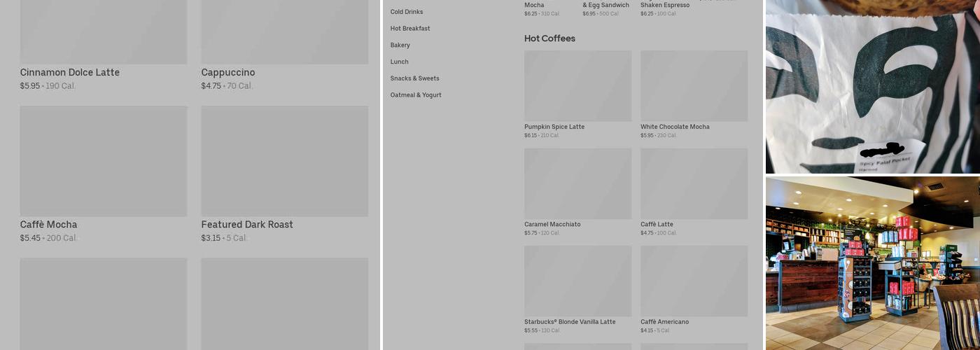Screen dimensions: 980x350
Task: Click the Hot Coffees section heading
Action: point(549,38)
